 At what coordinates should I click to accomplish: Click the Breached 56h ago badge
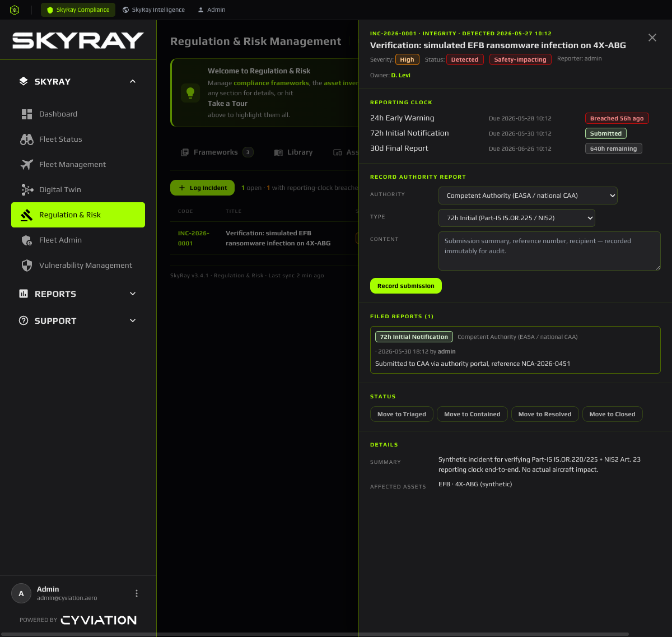point(617,118)
